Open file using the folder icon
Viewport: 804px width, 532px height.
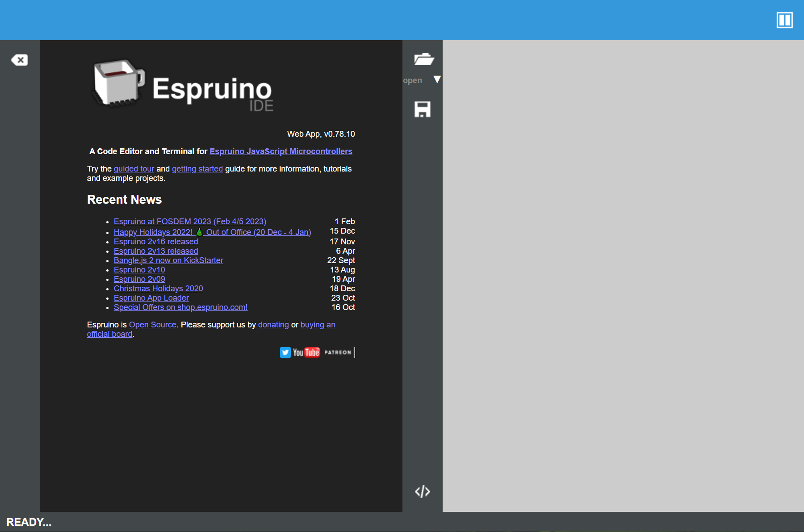(x=423, y=59)
